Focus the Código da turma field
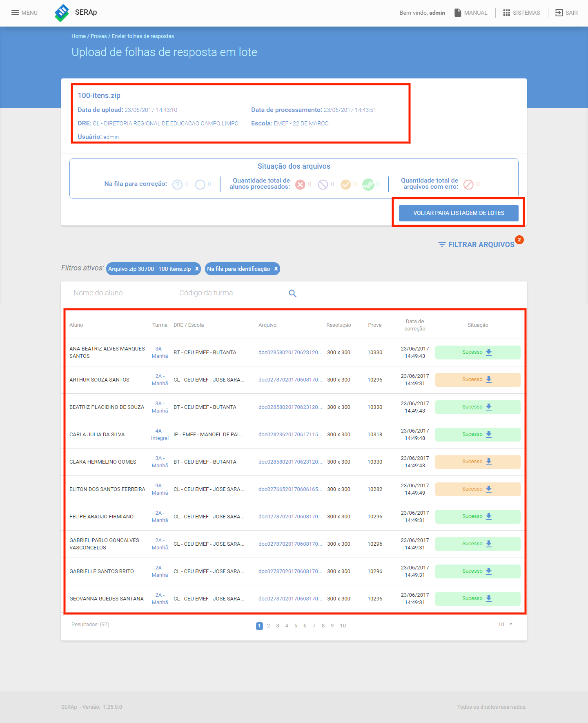This screenshot has height=723, width=588. [229, 293]
